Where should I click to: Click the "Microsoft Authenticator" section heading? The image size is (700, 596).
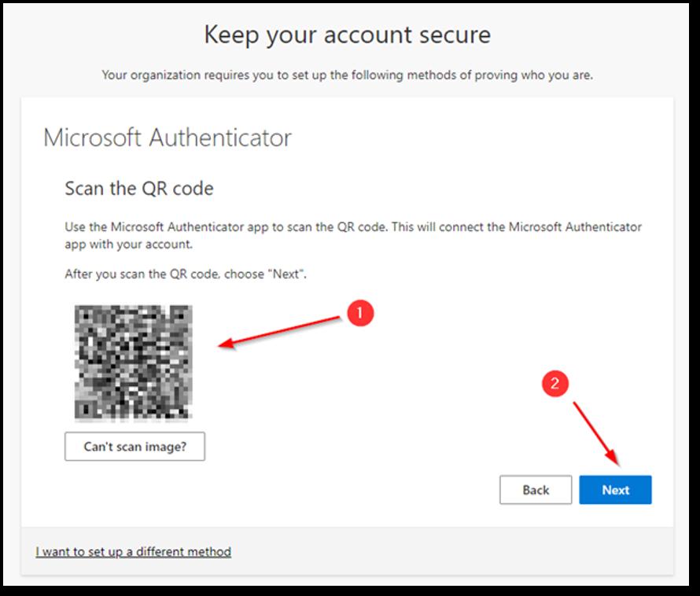(168, 138)
